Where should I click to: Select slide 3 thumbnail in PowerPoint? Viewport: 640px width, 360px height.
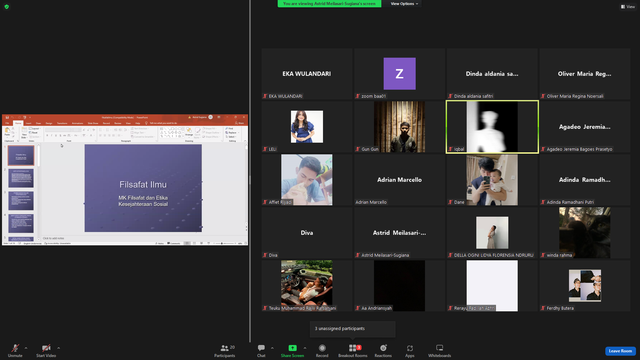point(21,201)
